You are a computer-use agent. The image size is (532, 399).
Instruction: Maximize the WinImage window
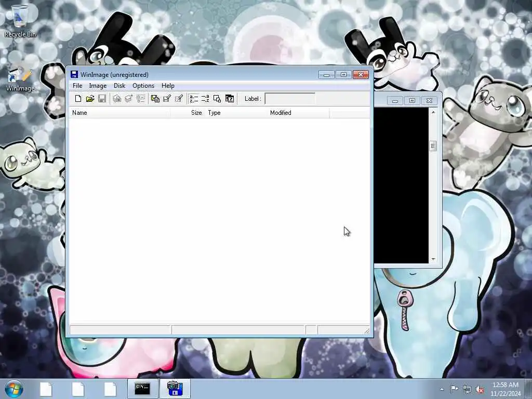point(343,75)
